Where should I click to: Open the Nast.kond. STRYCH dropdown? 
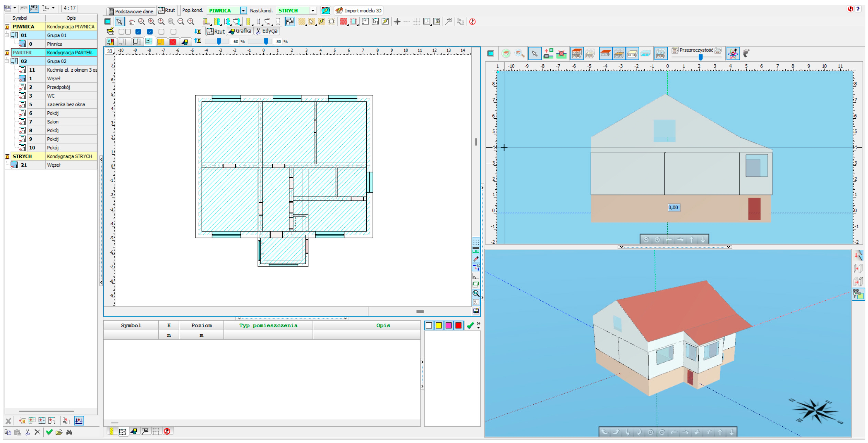point(313,10)
